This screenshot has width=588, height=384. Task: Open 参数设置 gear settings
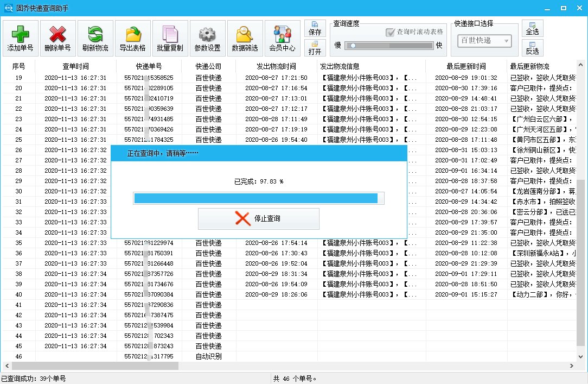click(207, 38)
